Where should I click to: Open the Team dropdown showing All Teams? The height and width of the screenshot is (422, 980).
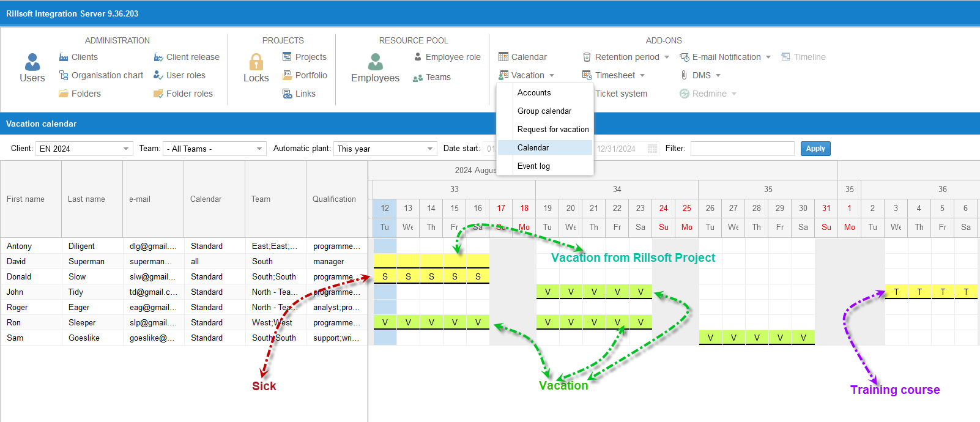(x=259, y=149)
